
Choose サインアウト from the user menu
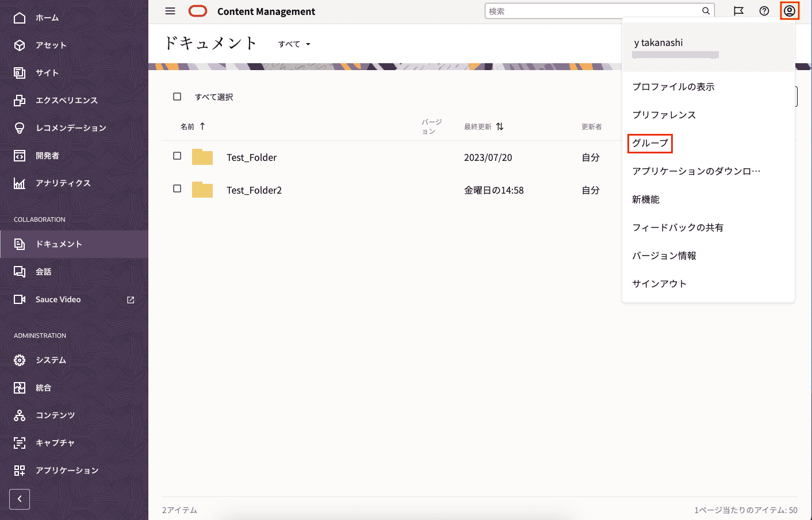pyautogui.click(x=659, y=284)
